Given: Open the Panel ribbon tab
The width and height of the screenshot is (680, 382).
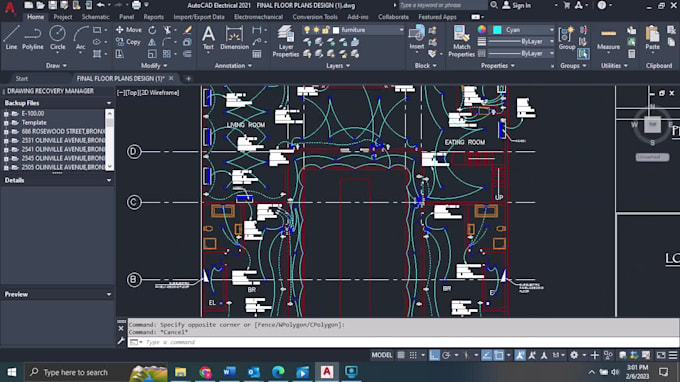Looking at the screenshot, I should 127,17.
